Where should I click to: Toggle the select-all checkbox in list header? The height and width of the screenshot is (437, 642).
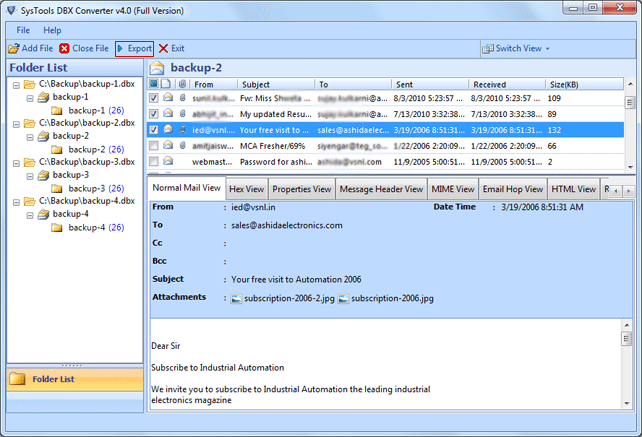(x=154, y=84)
